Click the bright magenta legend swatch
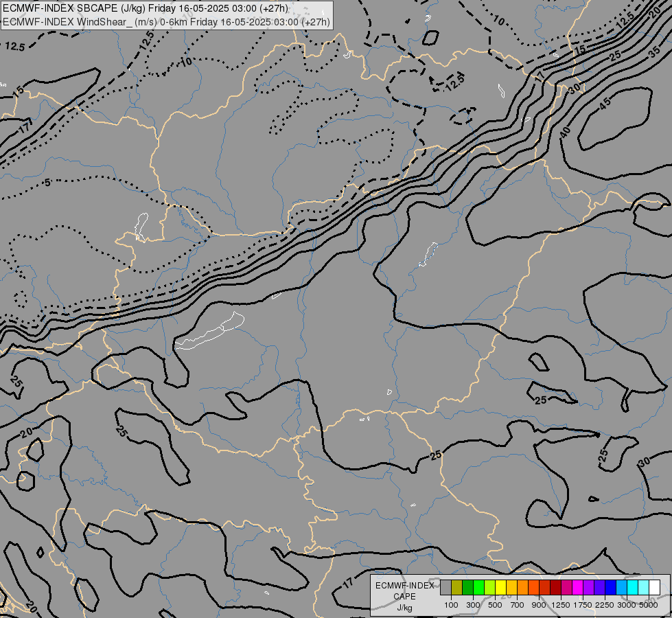 [x=578, y=587]
